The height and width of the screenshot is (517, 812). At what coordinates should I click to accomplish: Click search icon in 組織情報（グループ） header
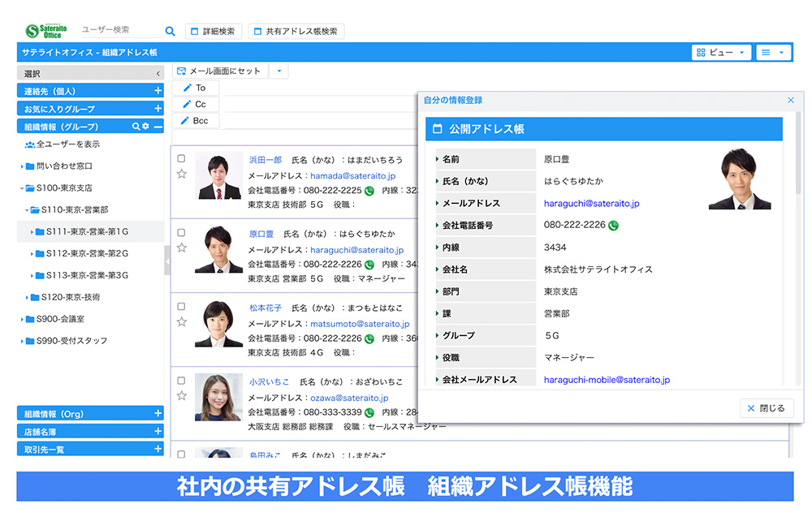pyautogui.click(x=136, y=127)
